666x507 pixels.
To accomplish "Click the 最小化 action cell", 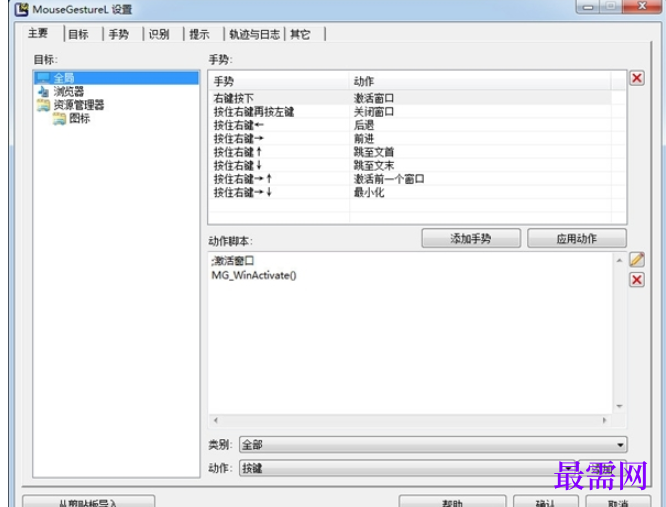I will point(369,192).
